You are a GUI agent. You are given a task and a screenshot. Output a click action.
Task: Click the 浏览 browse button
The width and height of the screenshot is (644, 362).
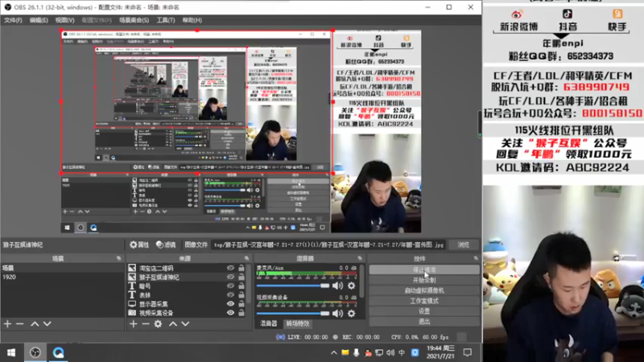tap(464, 245)
